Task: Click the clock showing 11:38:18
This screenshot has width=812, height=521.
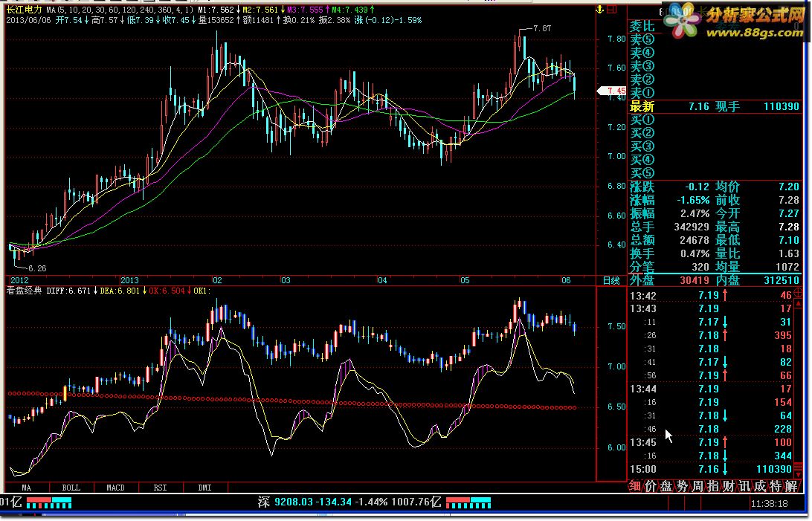Action: (769, 503)
